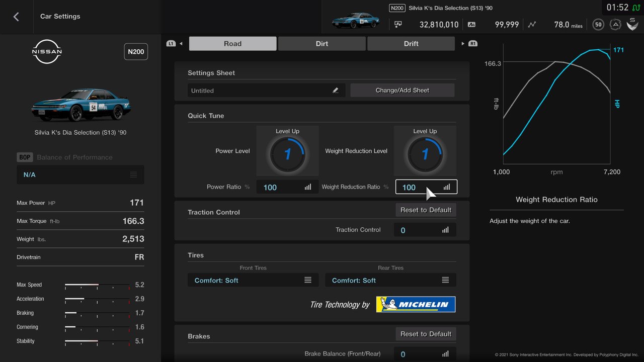Click the Untitled settings sheet name field
The height and width of the screenshot is (362, 644).
[x=267, y=90]
